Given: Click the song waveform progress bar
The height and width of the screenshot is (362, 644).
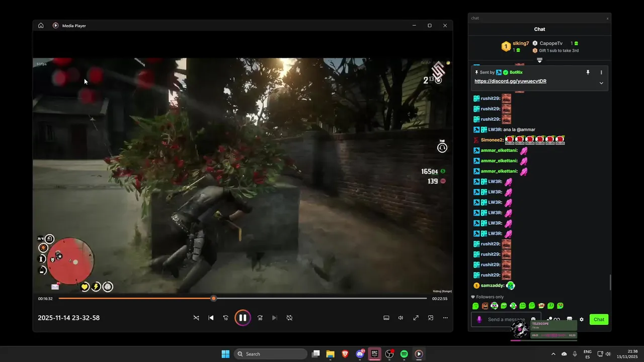Looking at the screenshot, I should 553,335.
